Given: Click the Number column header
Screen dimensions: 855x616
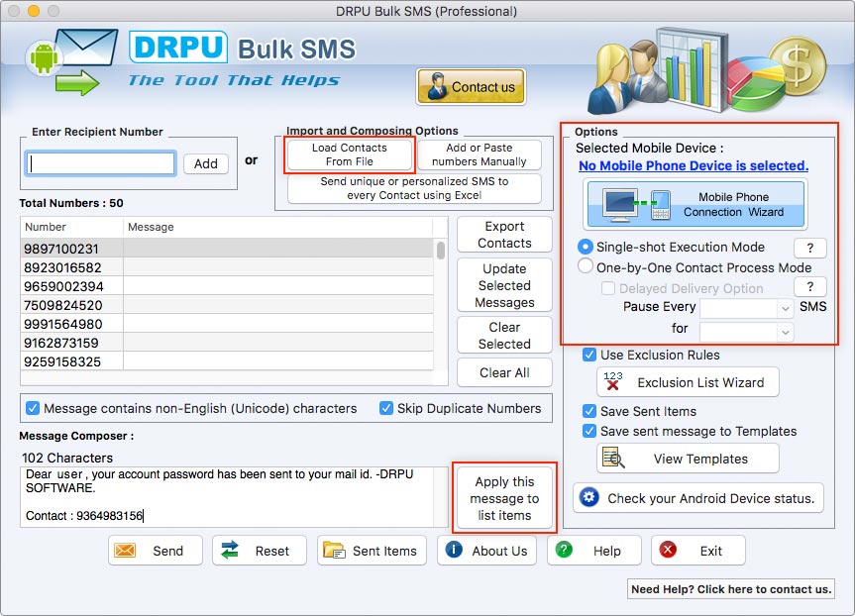Looking at the screenshot, I should click(72, 227).
